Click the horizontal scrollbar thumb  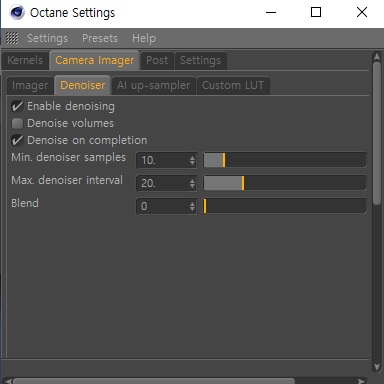point(154,381)
